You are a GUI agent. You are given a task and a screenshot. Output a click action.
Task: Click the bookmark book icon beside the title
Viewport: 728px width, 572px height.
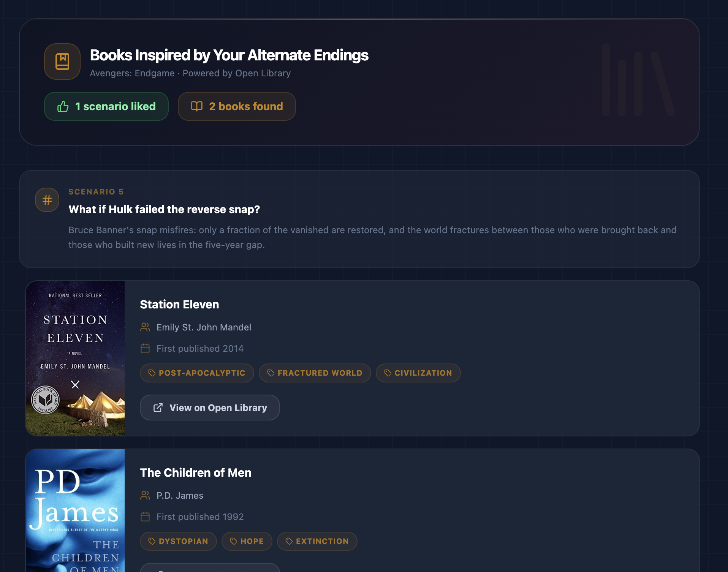tap(62, 62)
